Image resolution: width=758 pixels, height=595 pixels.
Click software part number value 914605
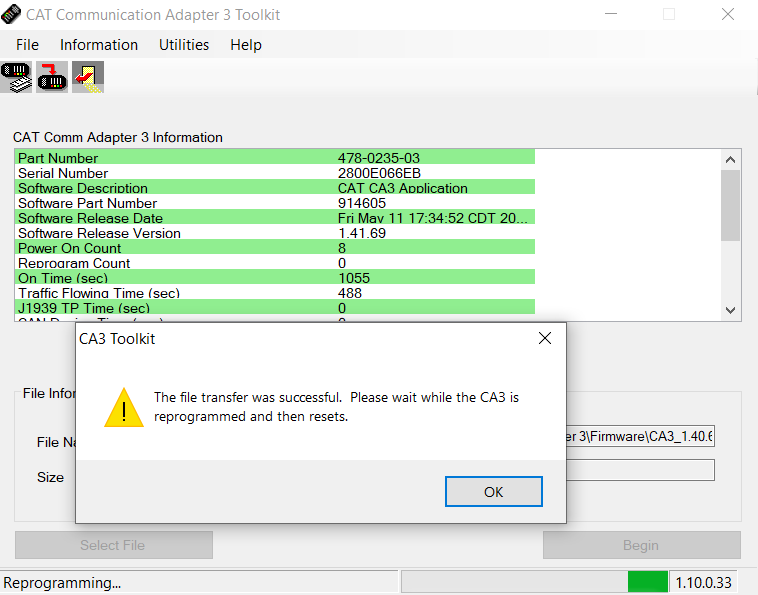tap(362, 203)
